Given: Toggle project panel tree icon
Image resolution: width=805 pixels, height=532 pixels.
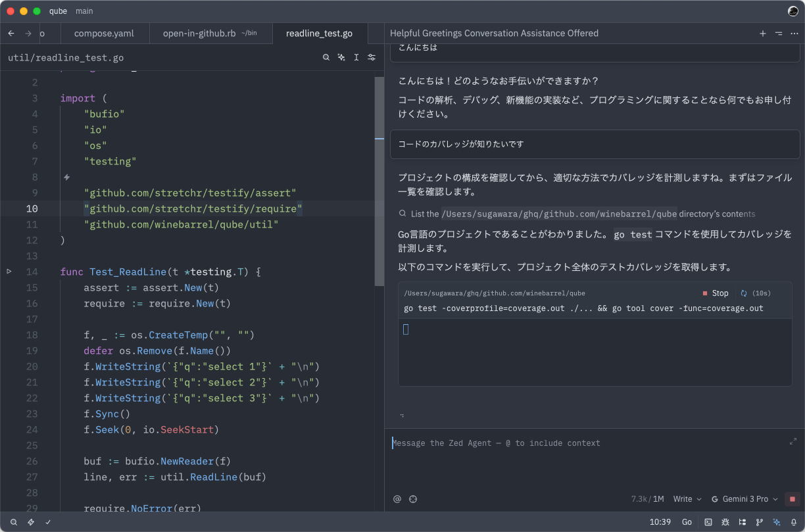Looking at the screenshot, I should [743, 522].
